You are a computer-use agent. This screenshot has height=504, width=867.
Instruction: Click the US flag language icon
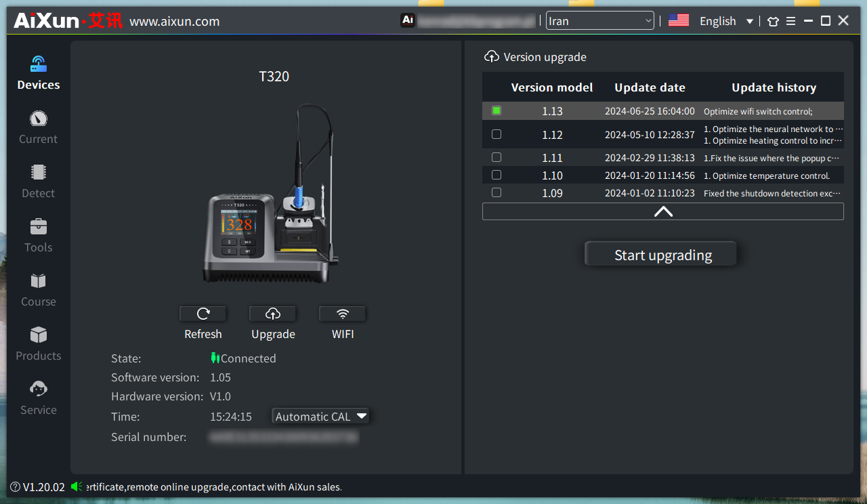pyautogui.click(x=679, y=20)
